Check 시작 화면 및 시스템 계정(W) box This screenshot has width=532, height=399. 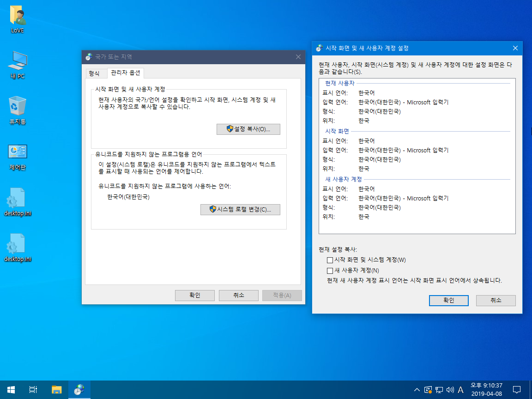point(330,260)
